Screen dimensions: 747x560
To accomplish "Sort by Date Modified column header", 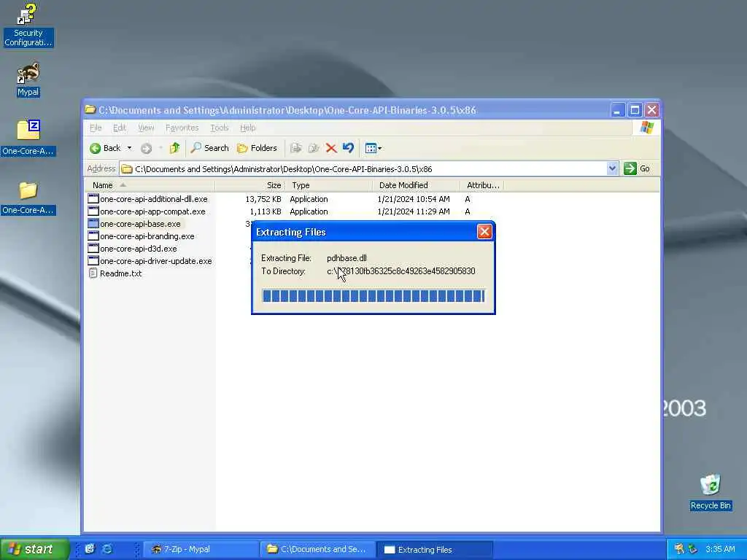I will coord(417,185).
